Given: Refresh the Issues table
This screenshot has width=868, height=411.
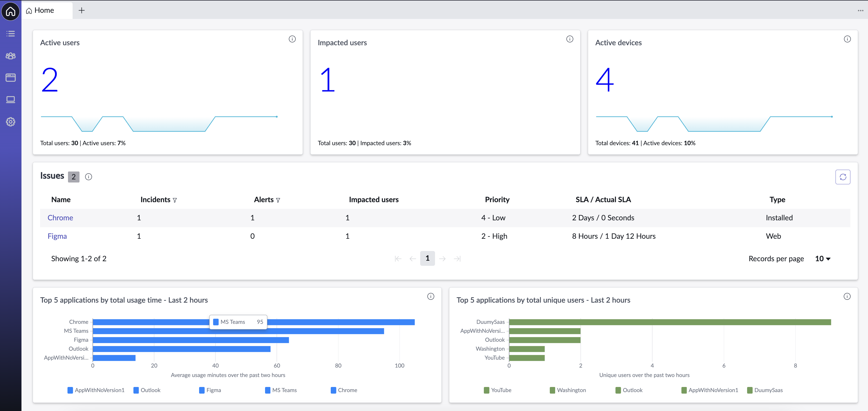Looking at the screenshot, I should (843, 177).
